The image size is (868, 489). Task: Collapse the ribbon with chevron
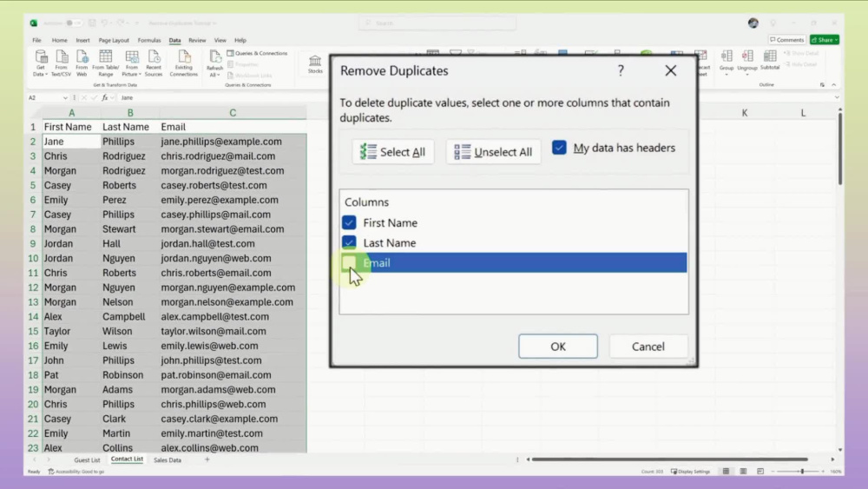coord(833,85)
